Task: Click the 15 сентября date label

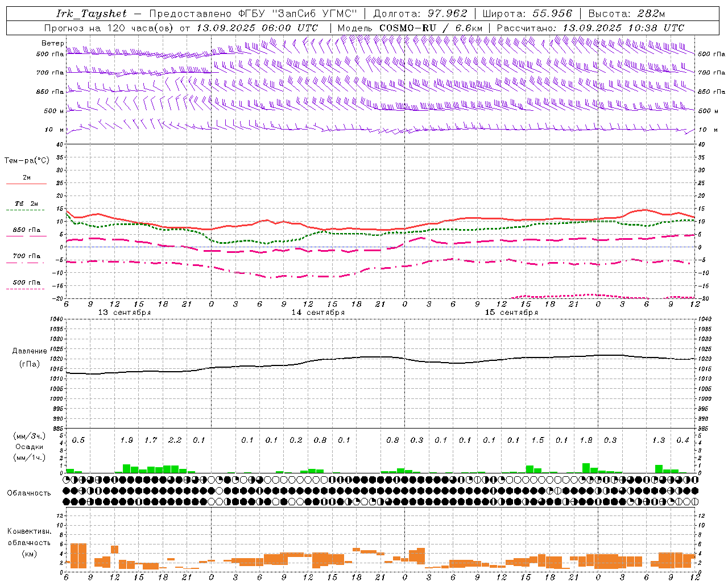Action: tap(511, 313)
